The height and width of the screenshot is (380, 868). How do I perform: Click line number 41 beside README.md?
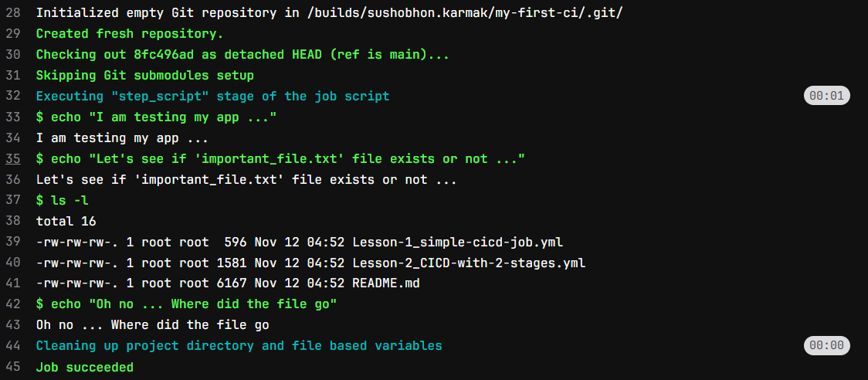(x=13, y=283)
